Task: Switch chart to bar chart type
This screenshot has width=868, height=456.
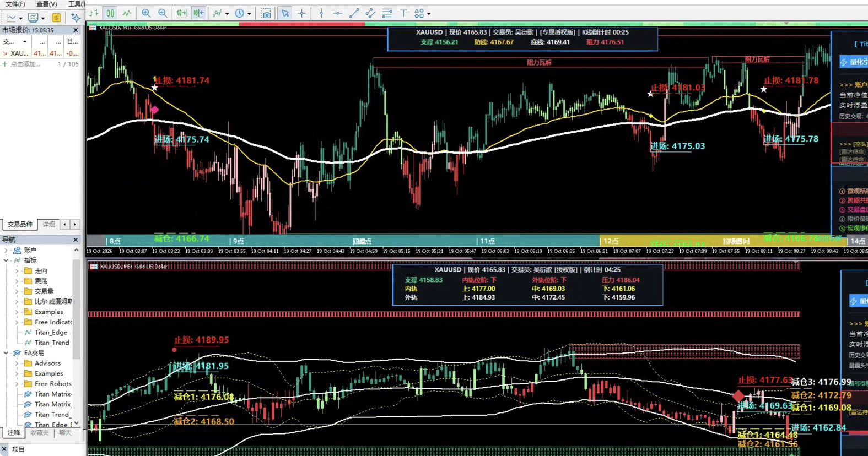Action: [94, 13]
